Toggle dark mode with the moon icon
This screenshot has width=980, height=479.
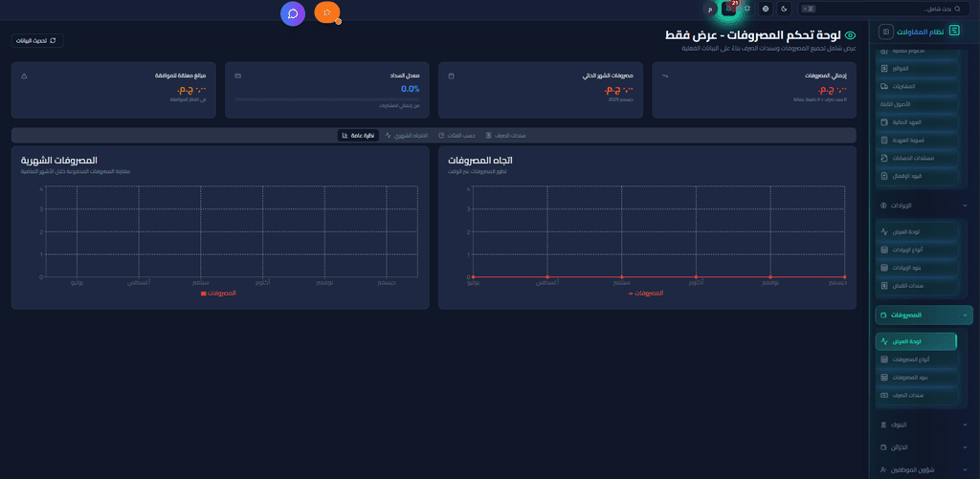pos(785,9)
